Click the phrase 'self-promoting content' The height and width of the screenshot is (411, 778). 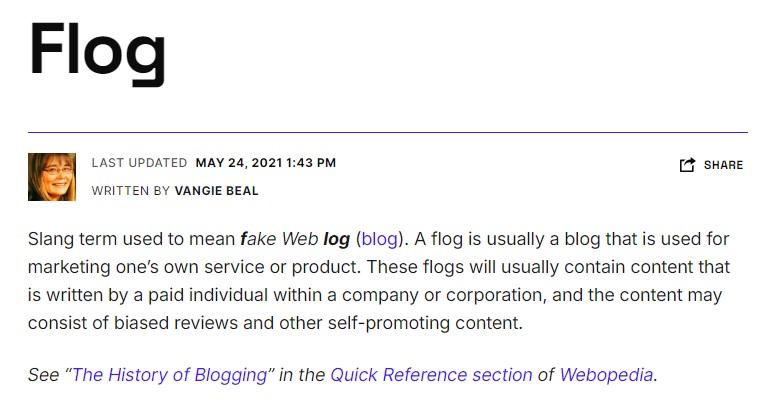424,323
